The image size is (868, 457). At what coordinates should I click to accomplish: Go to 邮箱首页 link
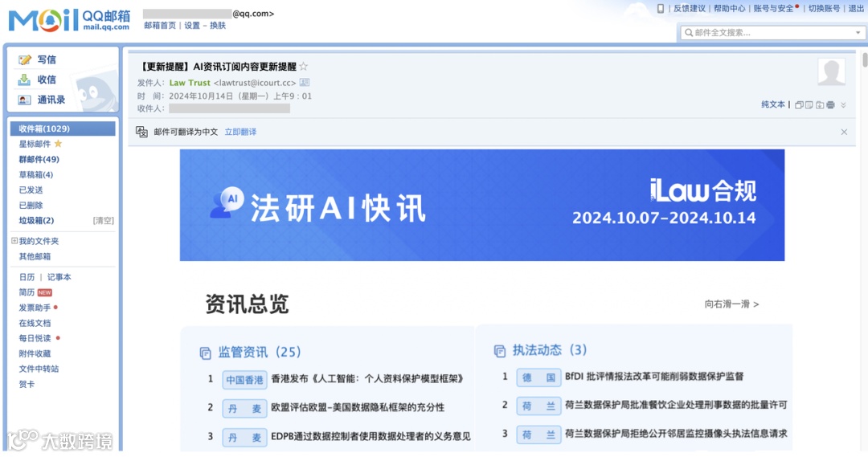point(160,26)
